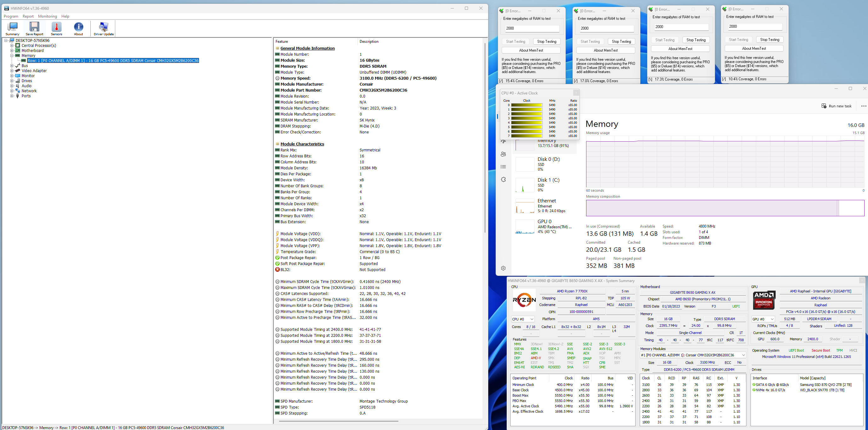Launch the Driver Update toolbar icon
The width and height of the screenshot is (868, 430).
104,29
